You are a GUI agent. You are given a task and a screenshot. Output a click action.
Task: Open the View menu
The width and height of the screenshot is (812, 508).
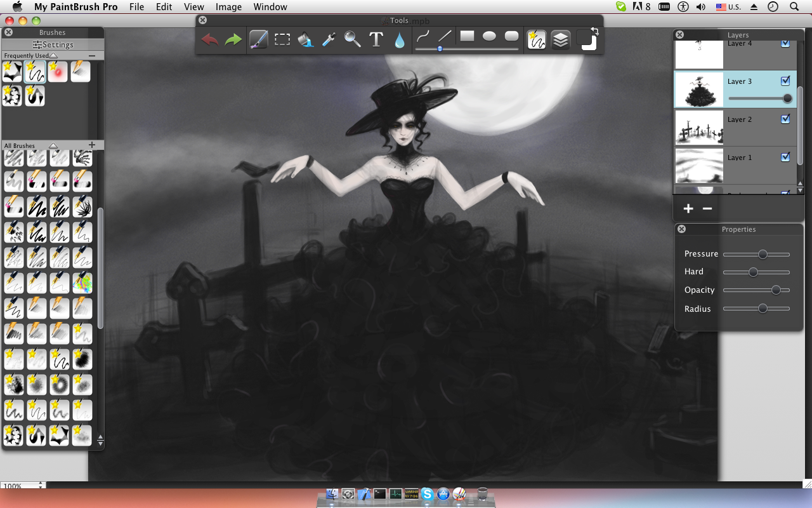click(x=194, y=7)
